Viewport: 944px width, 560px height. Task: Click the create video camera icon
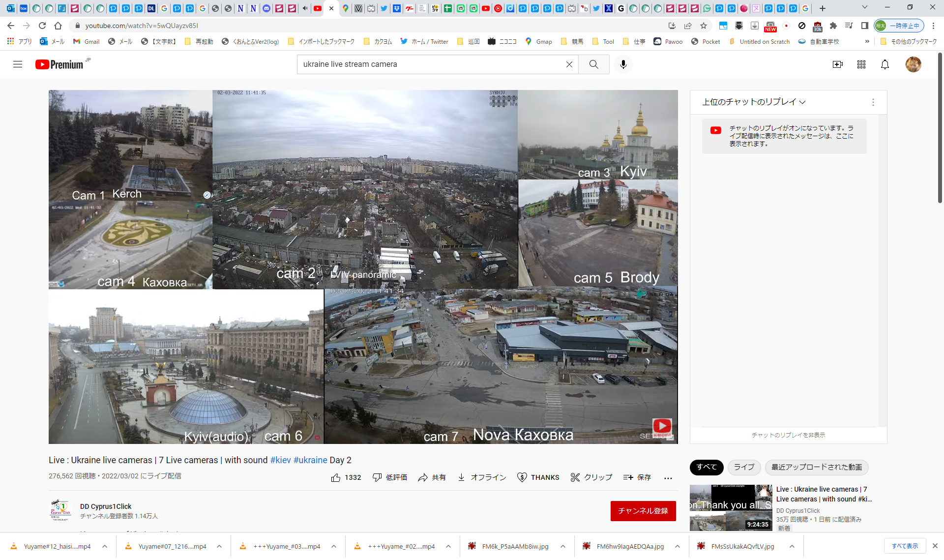[837, 64]
